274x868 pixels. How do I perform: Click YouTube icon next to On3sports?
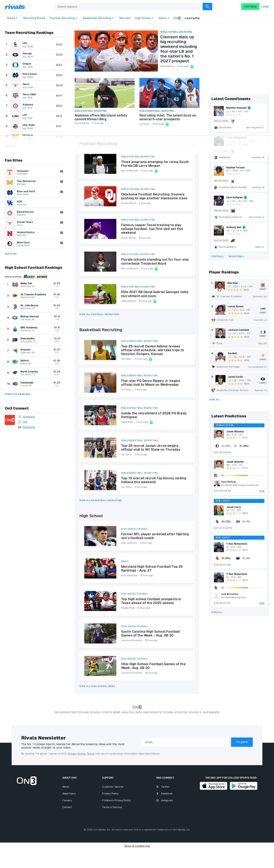point(19,427)
